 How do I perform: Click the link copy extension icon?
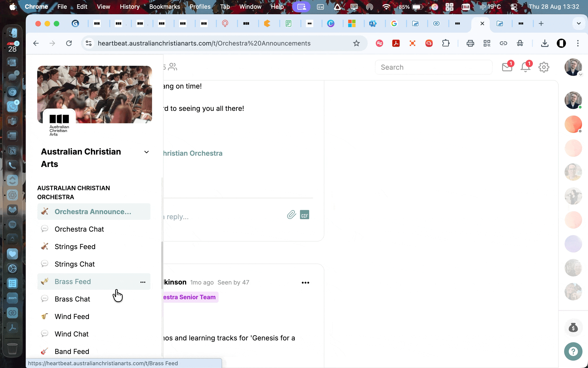503,43
